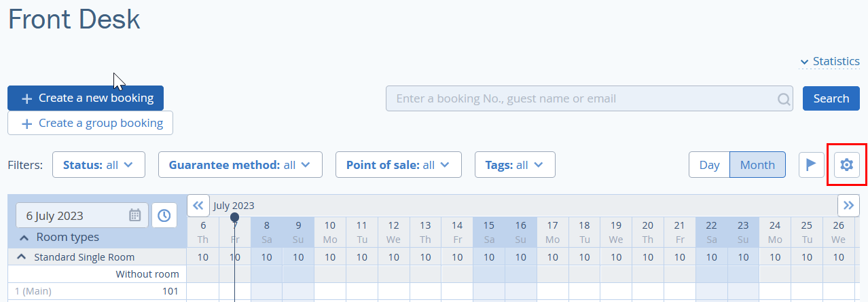Click Create a new booking
The width and height of the screenshot is (868, 302).
tap(86, 98)
